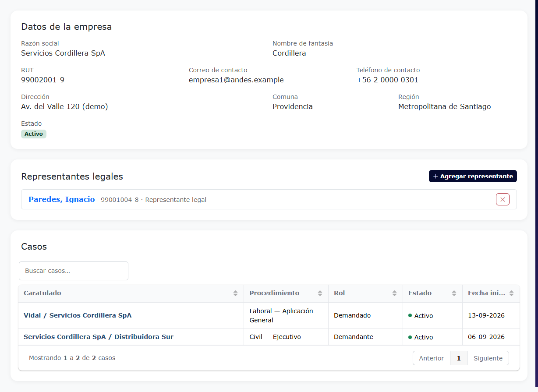538x392 pixels.
Task: Click the Civil — Ejecutivo cell
Action: click(x=286, y=337)
